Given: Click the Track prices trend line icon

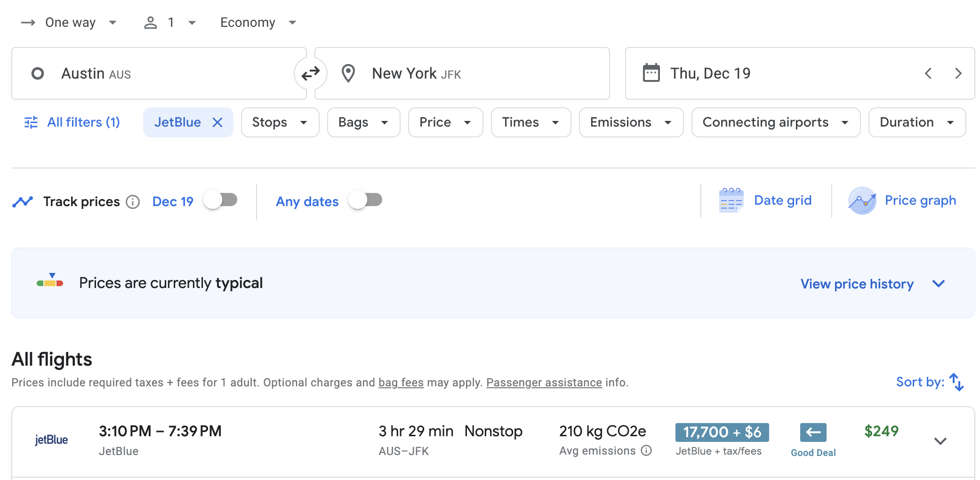Looking at the screenshot, I should [23, 202].
